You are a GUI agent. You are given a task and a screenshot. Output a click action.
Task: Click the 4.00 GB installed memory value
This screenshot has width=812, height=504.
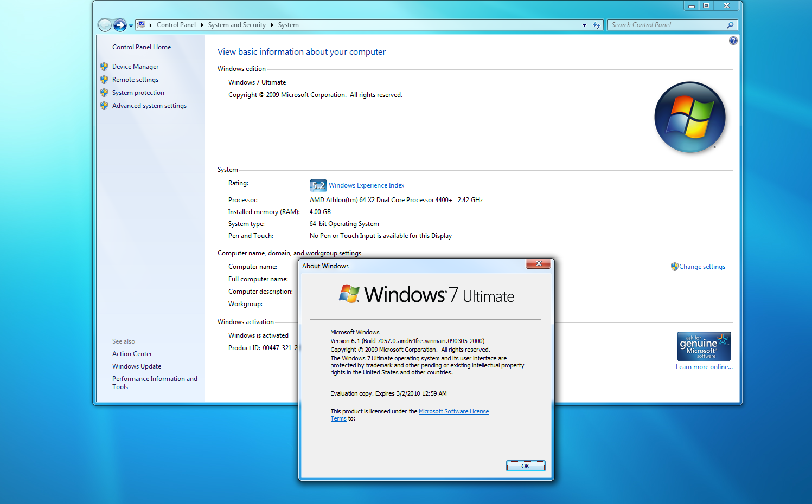click(x=320, y=212)
